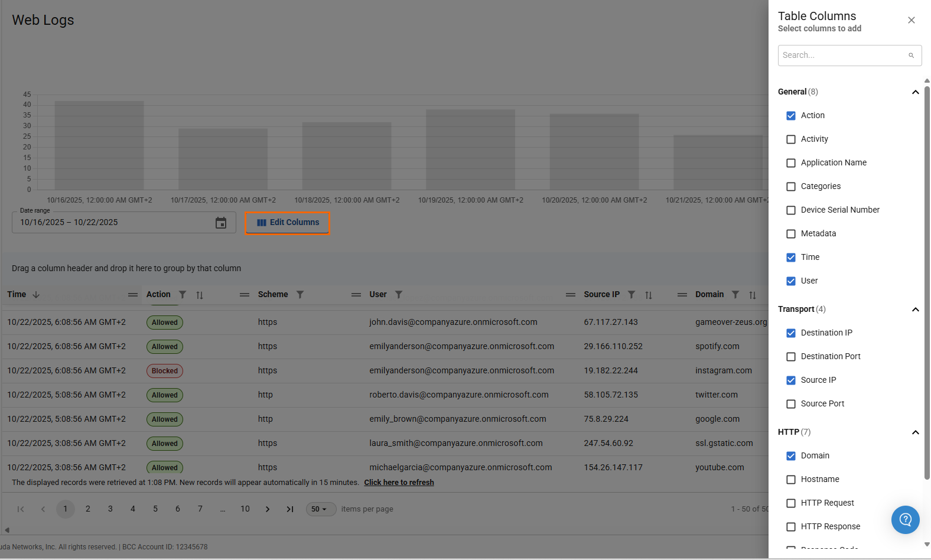This screenshot has height=560, width=931.
Task: Collapse the Transport section
Action: click(x=915, y=310)
